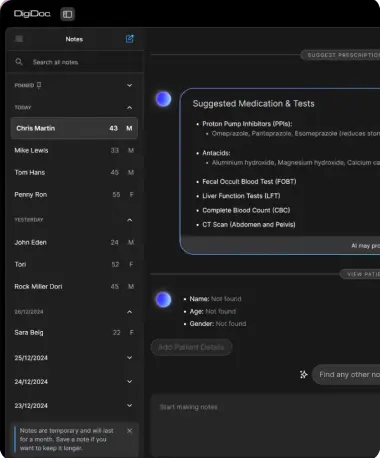Click Fecal Occult Blood Test (FOBT)
380x458 pixels.
(249, 182)
